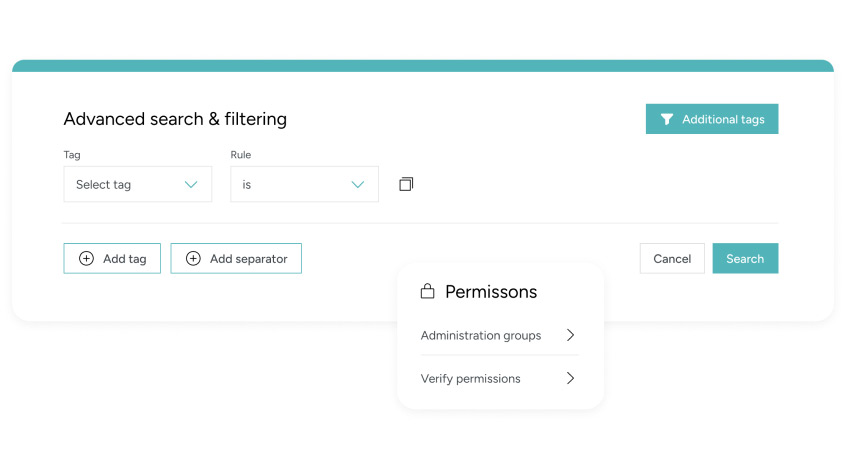Screen dimensions: 846x475
Task: Select the Verify permissions menu entry
Action: tap(471, 379)
